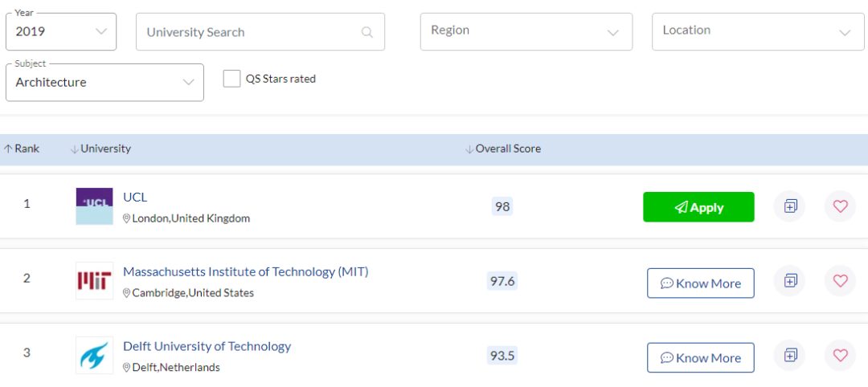The image size is (868, 387).
Task: Click location pin beside London, United Kingdom
Action: [x=126, y=219]
